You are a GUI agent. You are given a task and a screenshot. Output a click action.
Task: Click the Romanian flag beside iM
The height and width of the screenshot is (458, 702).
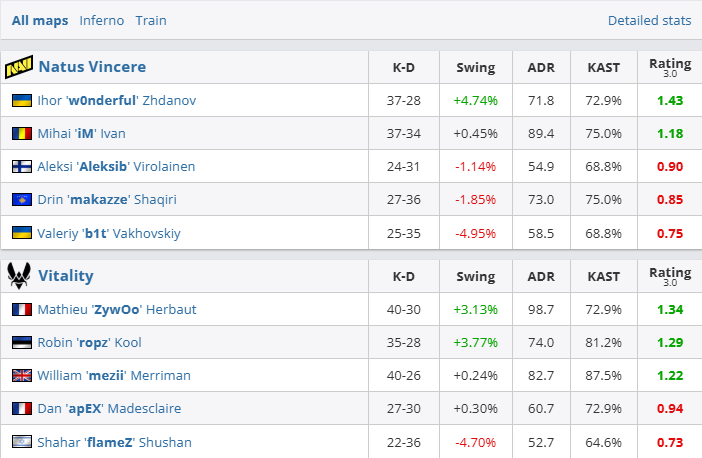[21, 134]
